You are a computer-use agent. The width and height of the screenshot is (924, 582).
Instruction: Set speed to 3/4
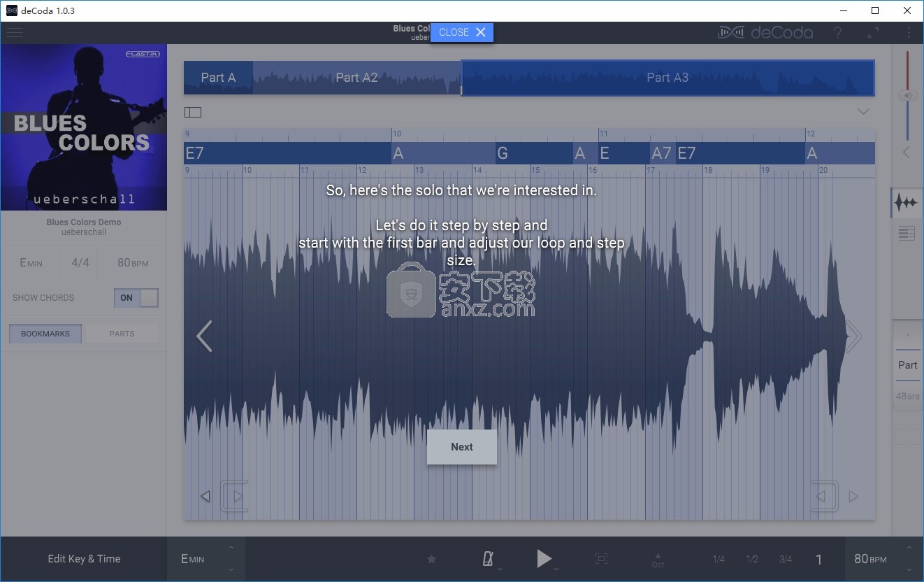(x=786, y=559)
